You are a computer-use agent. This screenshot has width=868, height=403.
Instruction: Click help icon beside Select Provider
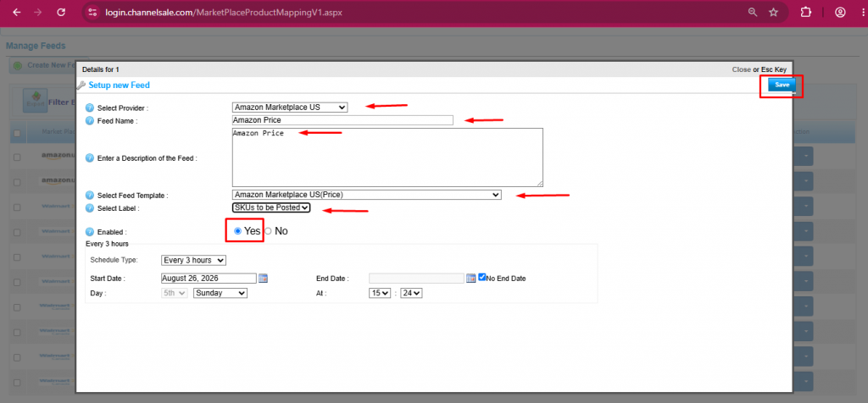click(x=90, y=108)
